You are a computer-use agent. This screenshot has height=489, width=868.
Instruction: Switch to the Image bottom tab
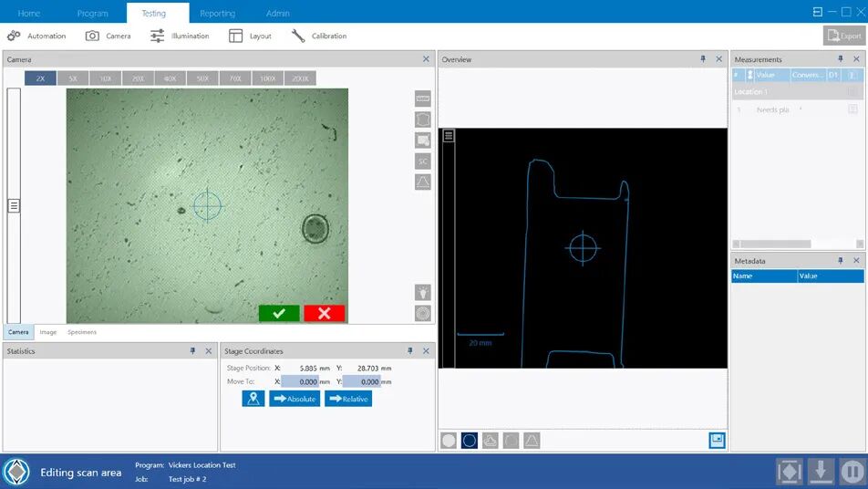point(48,332)
